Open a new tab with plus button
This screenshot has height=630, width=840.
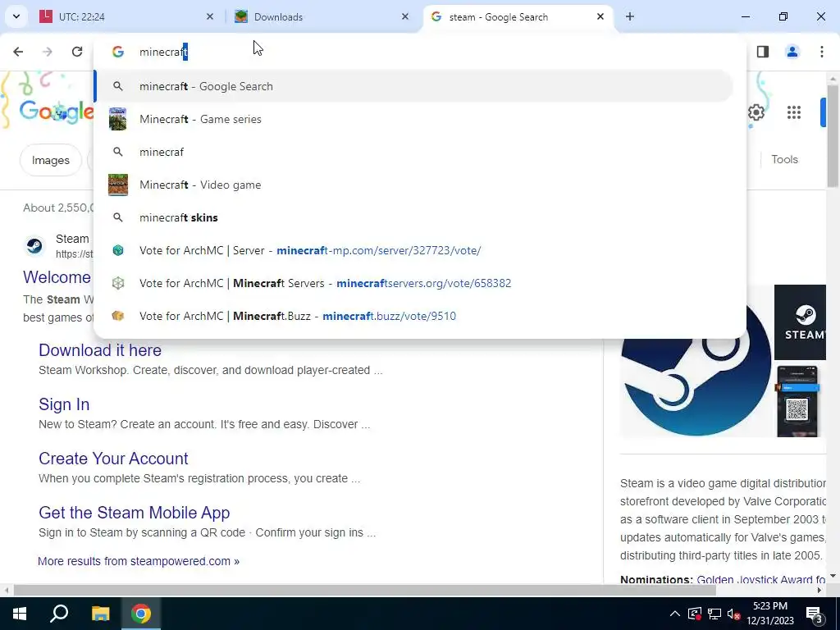[630, 16]
